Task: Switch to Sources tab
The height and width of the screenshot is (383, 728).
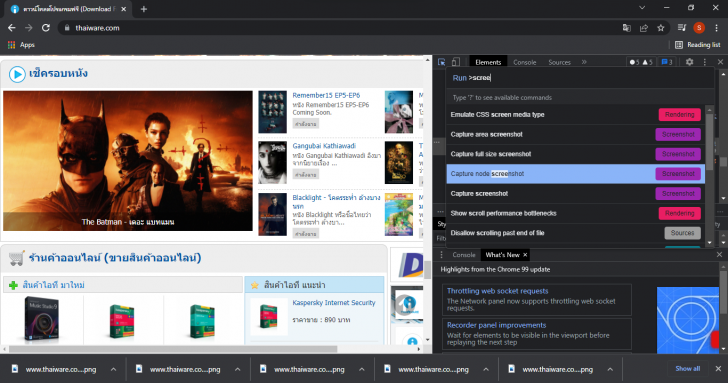Action: click(559, 62)
